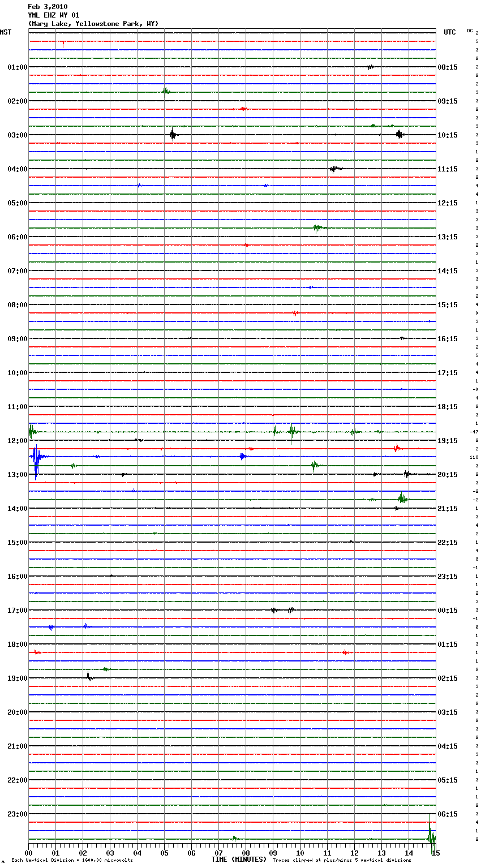The height and width of the screenshot is (868, 481).
Task: Click the '00:15' UTC row label
Action: coord(448,611)
